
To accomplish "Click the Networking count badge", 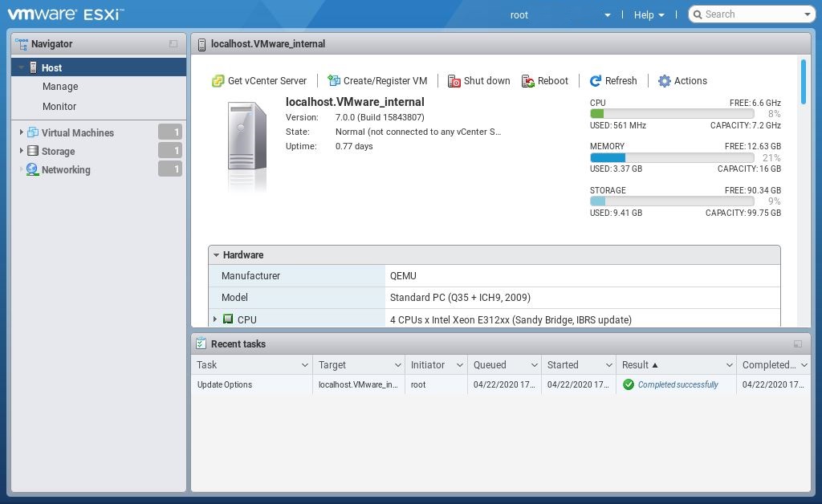I will pyautogui.click(x=170, y=169).
